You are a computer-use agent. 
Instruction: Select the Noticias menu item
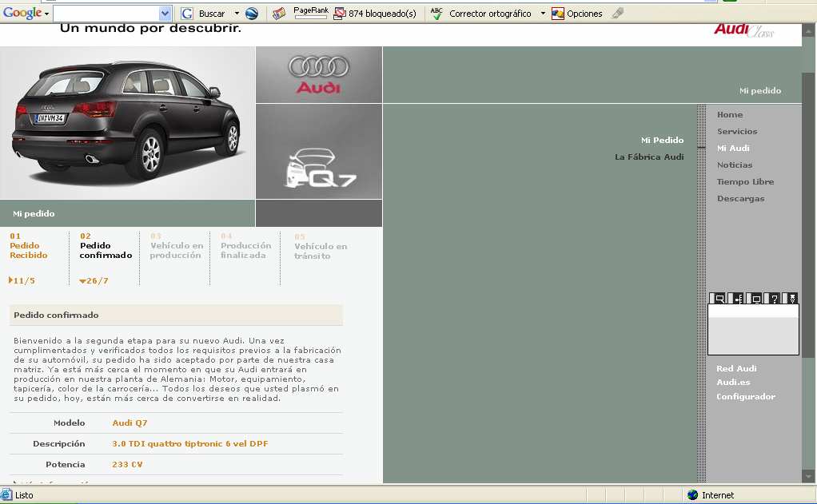point(734,165)
